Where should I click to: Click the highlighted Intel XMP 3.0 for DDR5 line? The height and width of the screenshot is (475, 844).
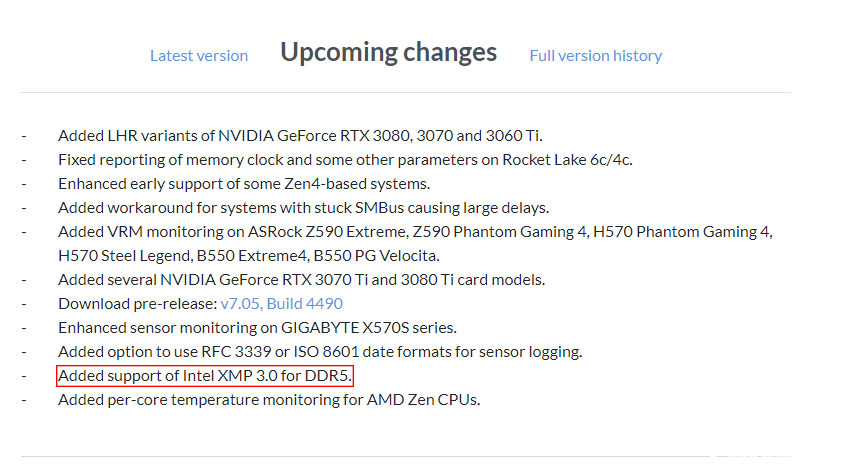(205, 376)
